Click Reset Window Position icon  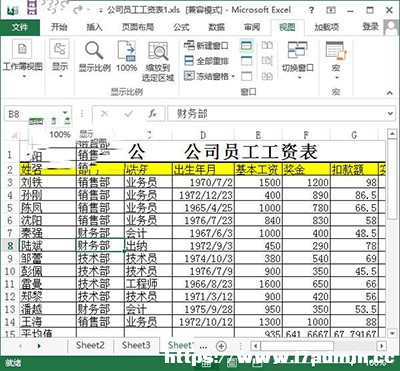[267, 76]
